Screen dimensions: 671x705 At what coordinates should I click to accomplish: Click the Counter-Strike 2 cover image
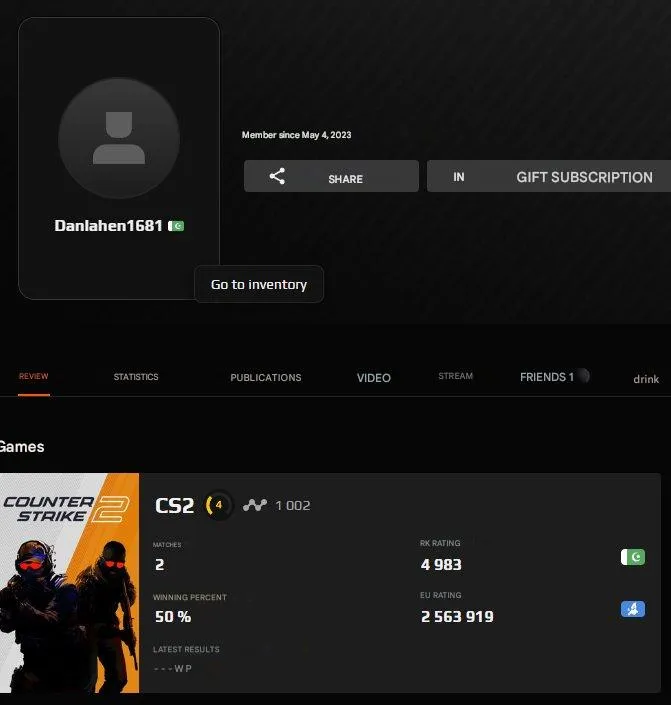click(x=69, y=583)
